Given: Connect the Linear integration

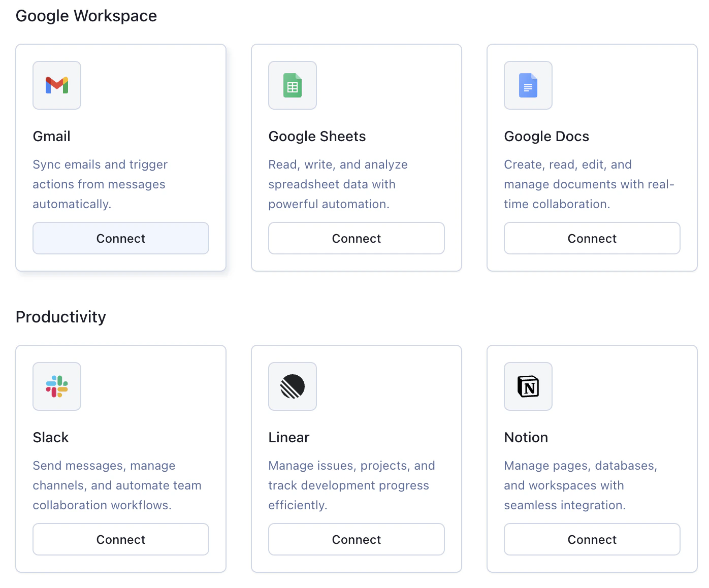Looking at the screenshot, I should click(357, 539).
